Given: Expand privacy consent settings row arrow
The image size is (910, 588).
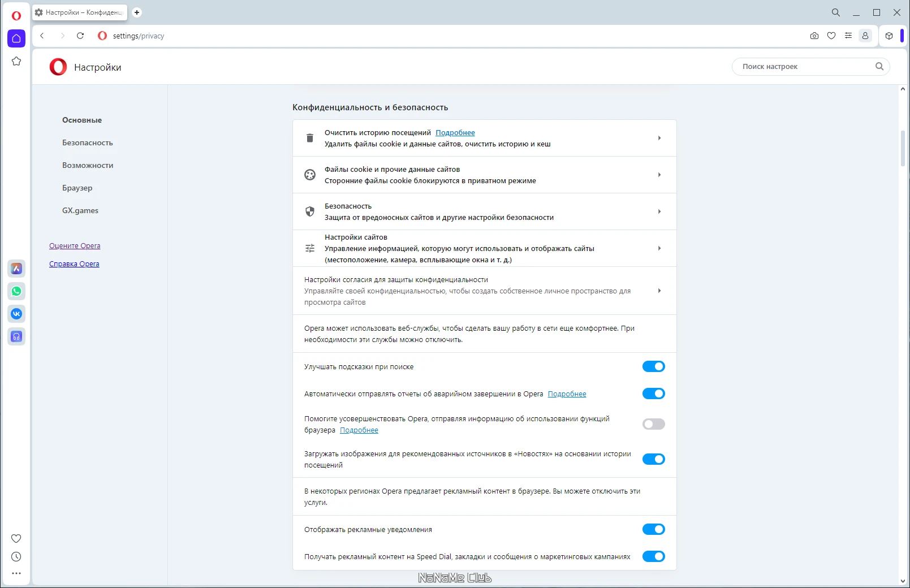Looking at the screenshot, I should click(x=659, y=291).
